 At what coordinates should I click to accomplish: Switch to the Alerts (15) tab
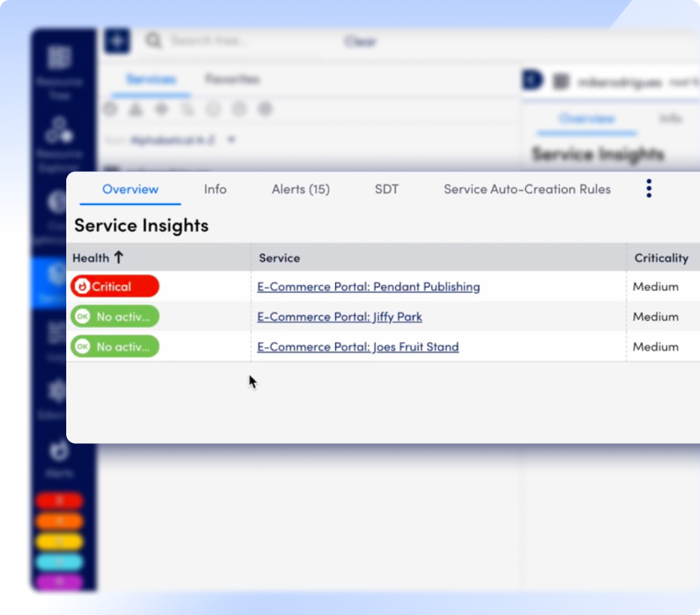[x=300, y=189]
